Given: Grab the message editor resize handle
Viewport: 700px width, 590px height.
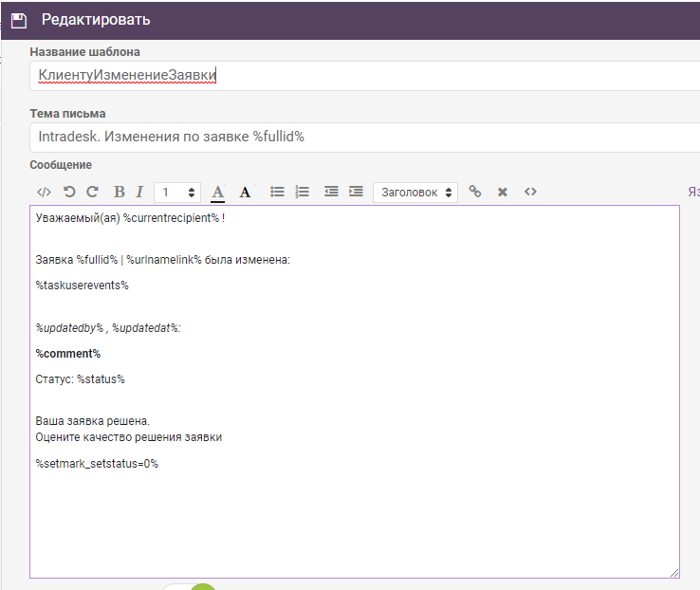Looking at the screenshot, I should click(x=674, y=573).
